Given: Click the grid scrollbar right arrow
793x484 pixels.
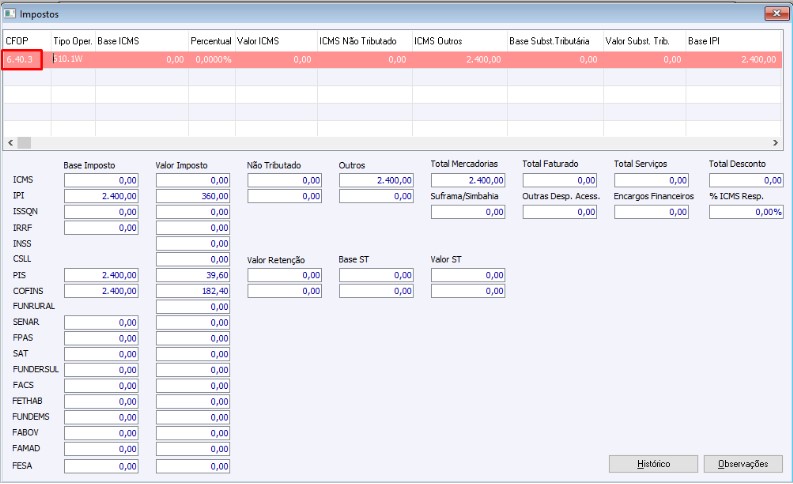Looking at the screenshot, I should (775, 143).
